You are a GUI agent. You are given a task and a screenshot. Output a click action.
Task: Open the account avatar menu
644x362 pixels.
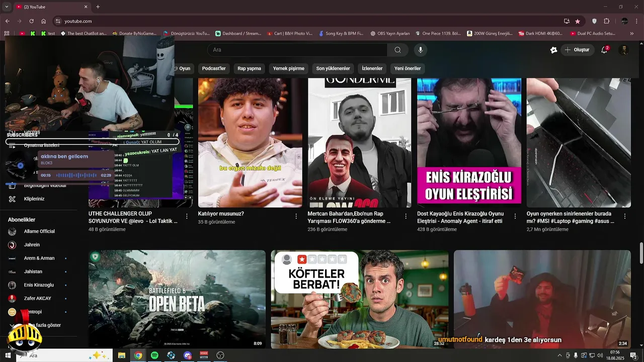coord(624,50)
